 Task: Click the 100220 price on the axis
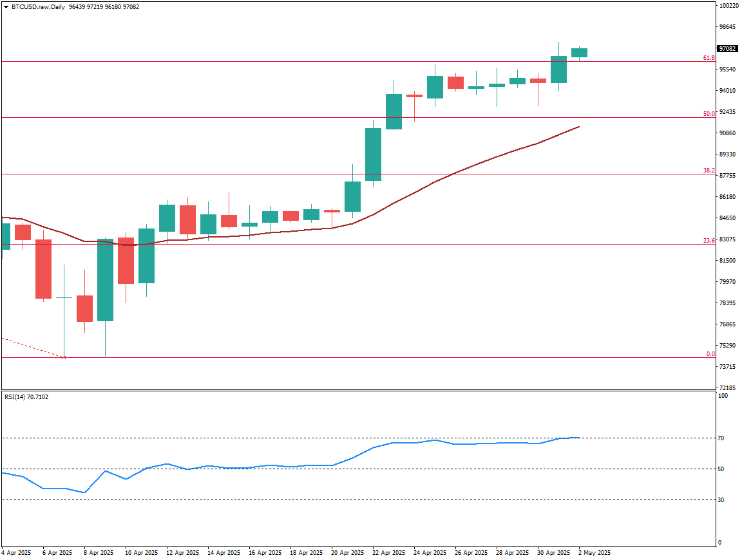click(728, 6)
